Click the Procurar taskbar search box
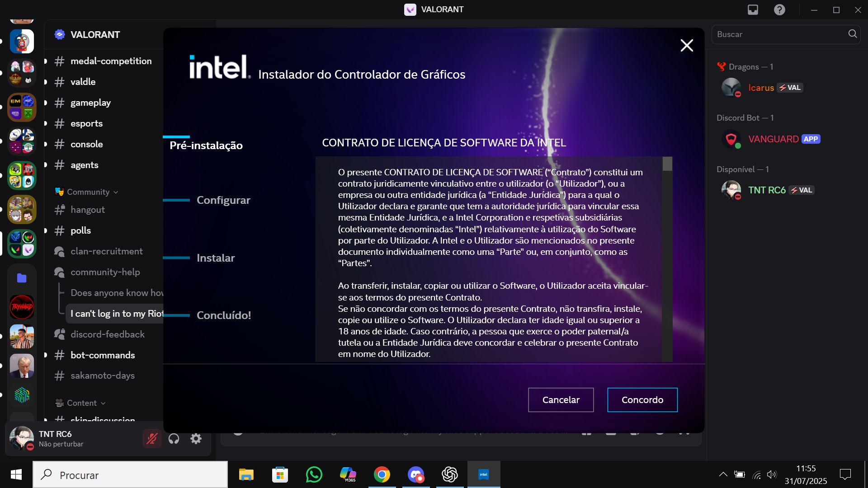The image size is (868, 488). point(130,475)
